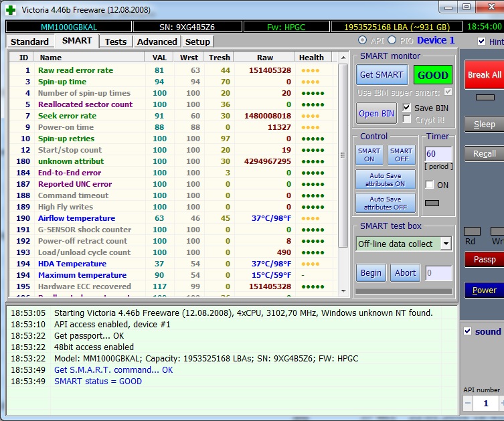Image resolution: width=504 pixels, height=421 pixels.
Task: Click the Sleep button
Action: click(x=484, y=124)
